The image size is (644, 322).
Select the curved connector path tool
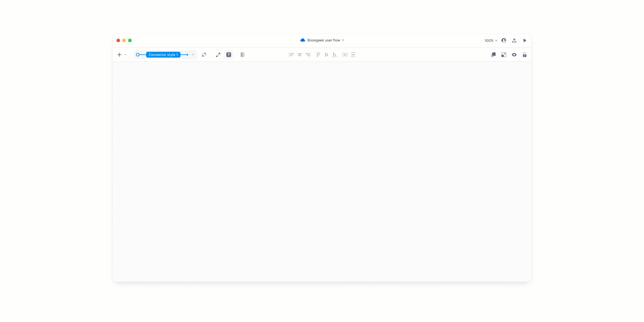(x=218, y=55)
